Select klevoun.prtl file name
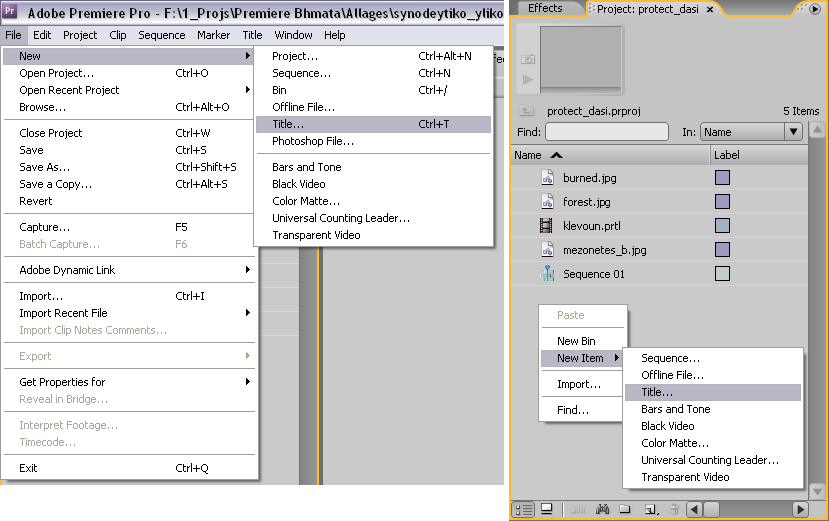 pos(592,226)
